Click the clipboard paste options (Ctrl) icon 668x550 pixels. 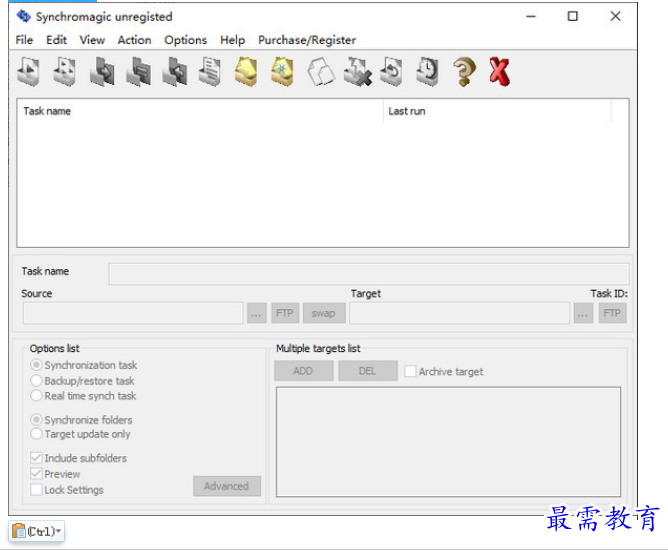pos(19,531)
